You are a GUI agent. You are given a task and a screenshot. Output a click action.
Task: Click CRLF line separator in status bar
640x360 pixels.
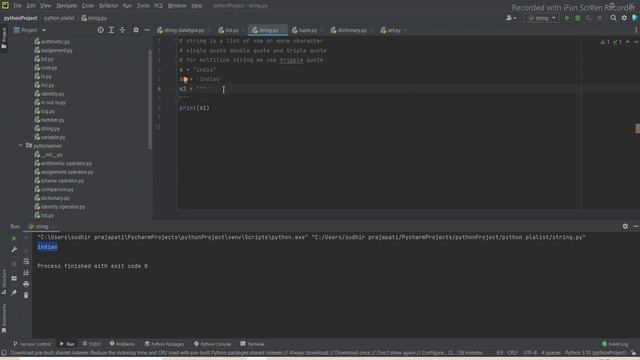pos(512,353)
